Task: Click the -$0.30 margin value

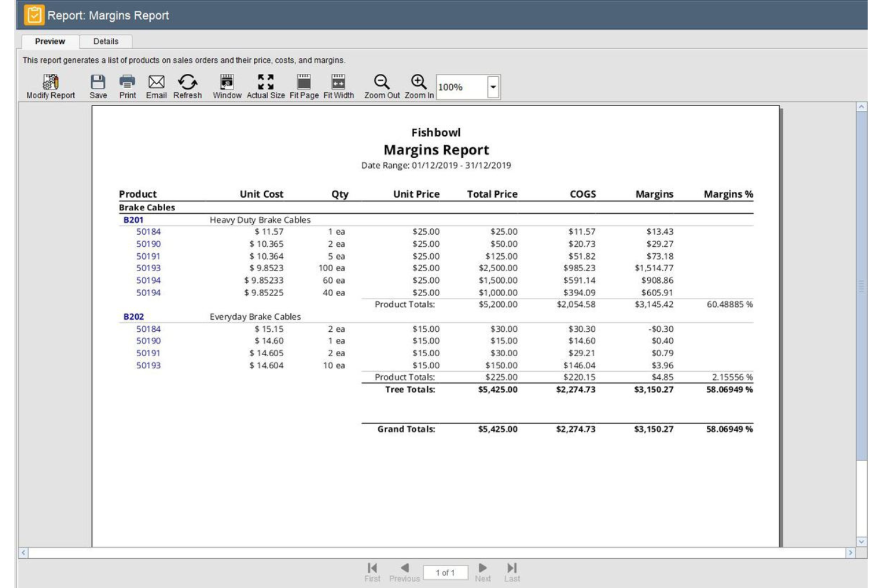Action: point(661,329)
